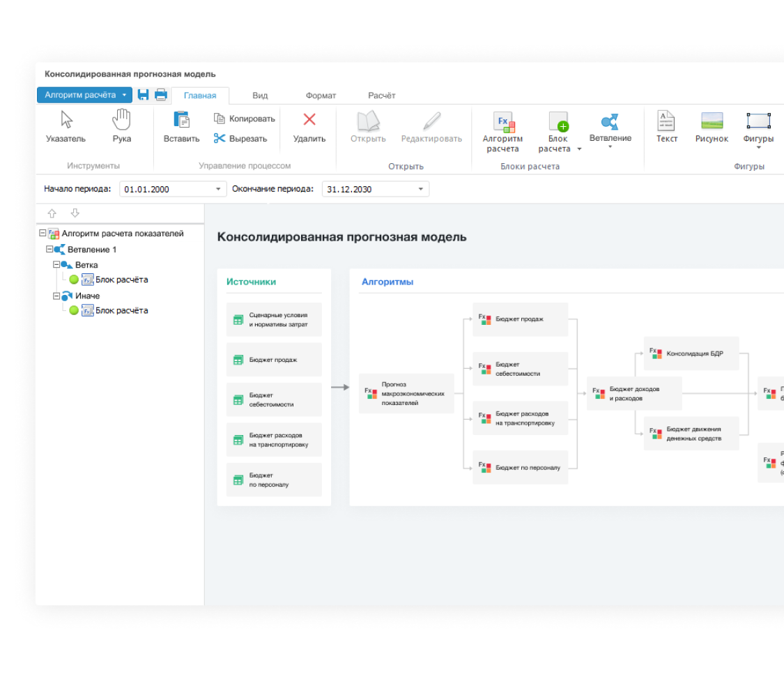
Task: Collapse the Ветка node
Action: point(56,264)
